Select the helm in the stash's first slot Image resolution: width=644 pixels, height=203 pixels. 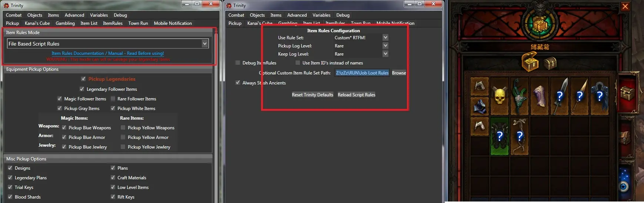[x=480, y=86]
